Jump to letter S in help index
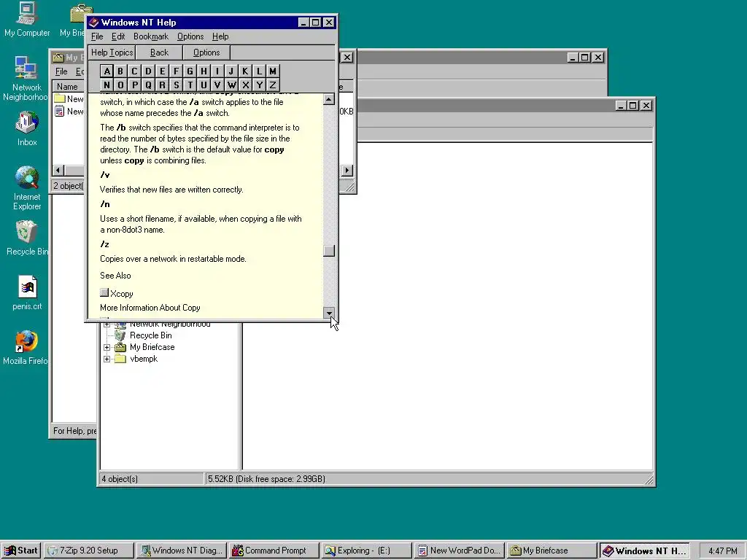 pyautogui.click(x=177, y=85)
